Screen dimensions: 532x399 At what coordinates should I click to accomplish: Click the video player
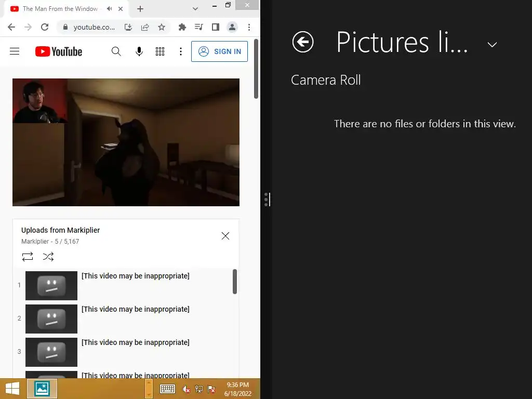click(x=126, y=142)
